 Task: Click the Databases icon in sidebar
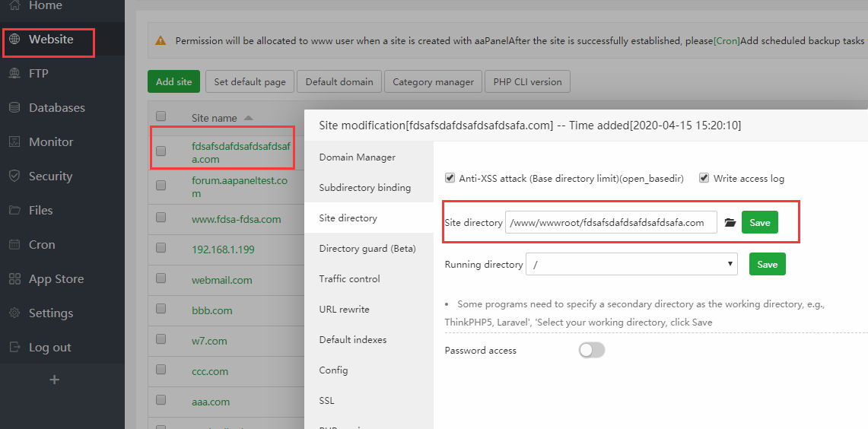[x=14, y=108]
